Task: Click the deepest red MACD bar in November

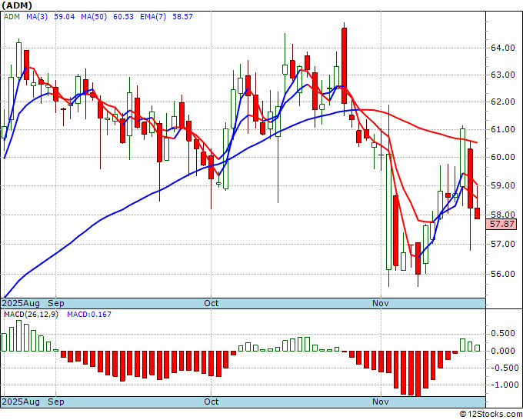Action: 418,374
